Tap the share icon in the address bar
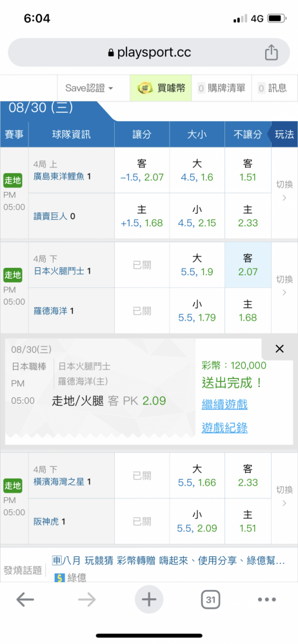Viewport: 298px width, 644px height. point(272,53)
